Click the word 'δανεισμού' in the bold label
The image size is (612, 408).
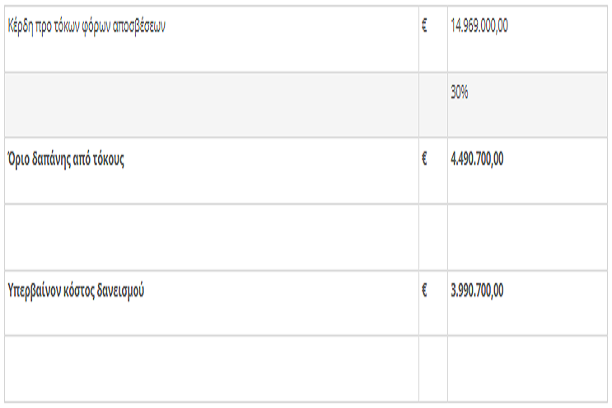coord(121,291)
